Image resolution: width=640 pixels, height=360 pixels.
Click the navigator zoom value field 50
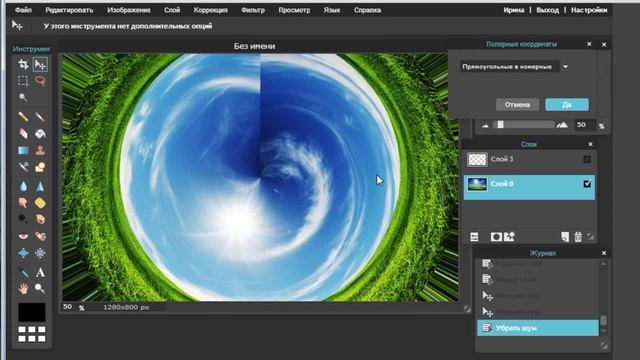tap(584, 125)
